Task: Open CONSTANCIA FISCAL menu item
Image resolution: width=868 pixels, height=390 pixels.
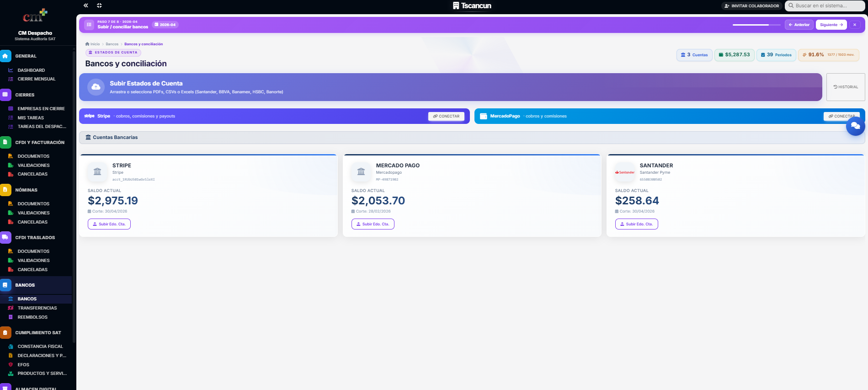Action: [x=40, y=346]
